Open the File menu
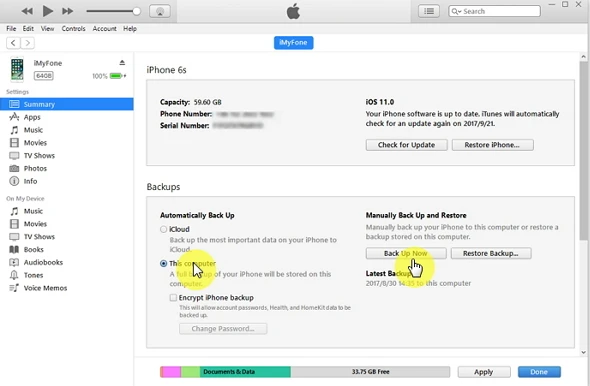The height and width of the screenshot is (386, 590). point(11,29)
